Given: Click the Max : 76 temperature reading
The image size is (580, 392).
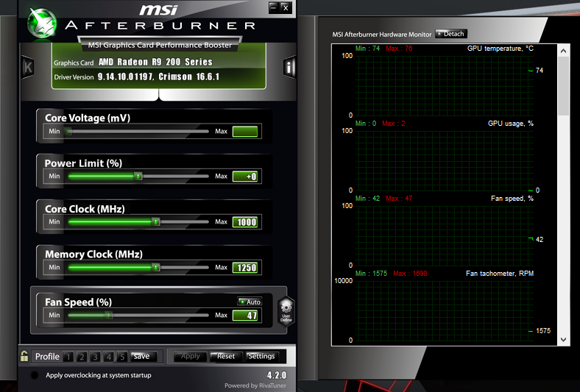Looking at the screenshot, I should pos(399,49).
